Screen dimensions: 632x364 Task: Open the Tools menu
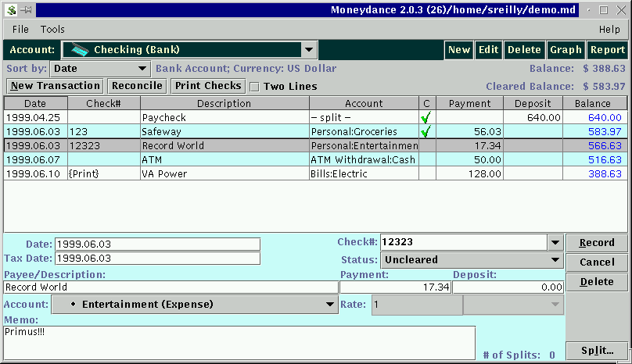click(x=52, y=30)
